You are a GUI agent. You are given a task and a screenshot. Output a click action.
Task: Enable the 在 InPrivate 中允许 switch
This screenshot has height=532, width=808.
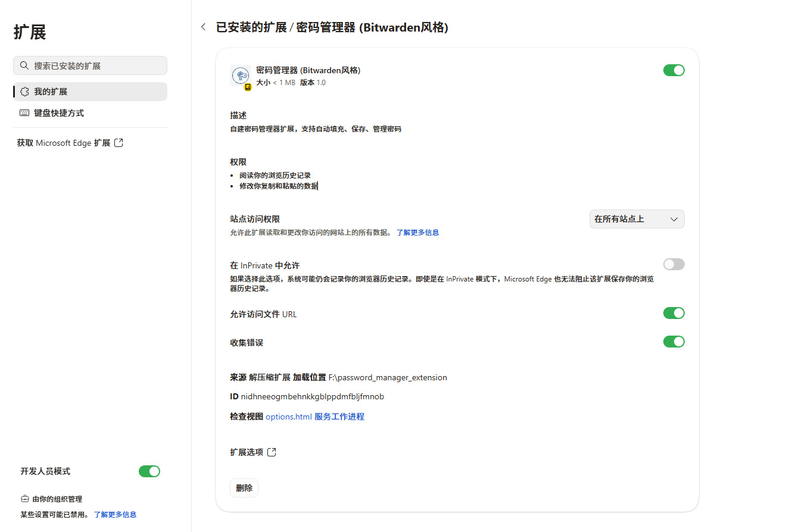pos(674,264)
